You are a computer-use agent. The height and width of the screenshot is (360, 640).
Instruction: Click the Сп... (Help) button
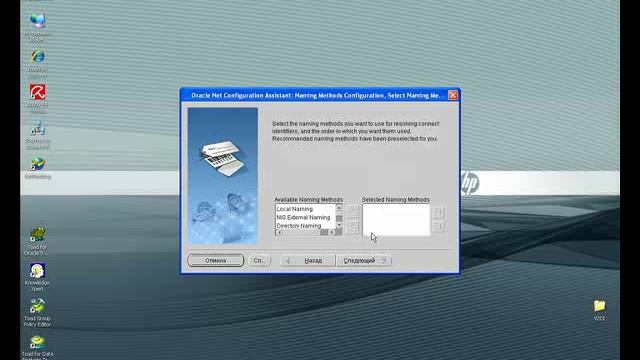tap(259, 260)
